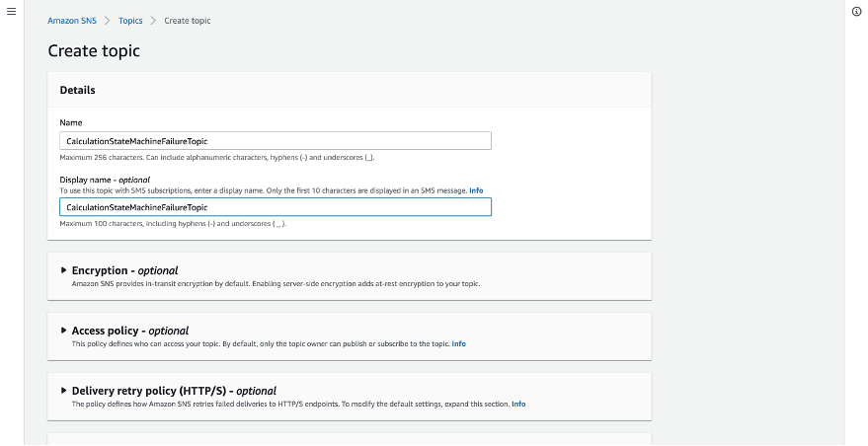Open Info link in Delivery retry policy
This screenshot has height=446, width=868.
(x=518, y=404)
